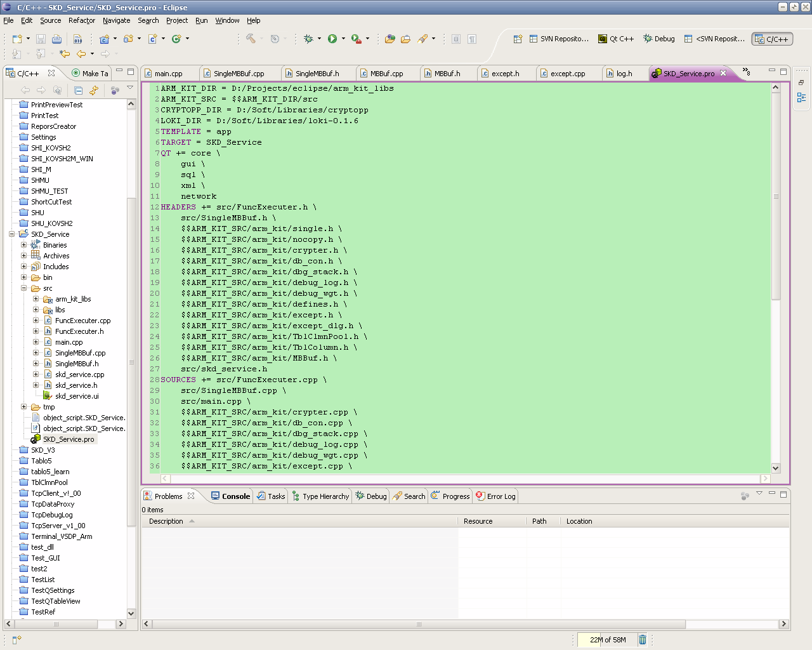The height and width of the screenshot is (650, 812).
Task: Open hidden editors list chevron
Action: 746,71
